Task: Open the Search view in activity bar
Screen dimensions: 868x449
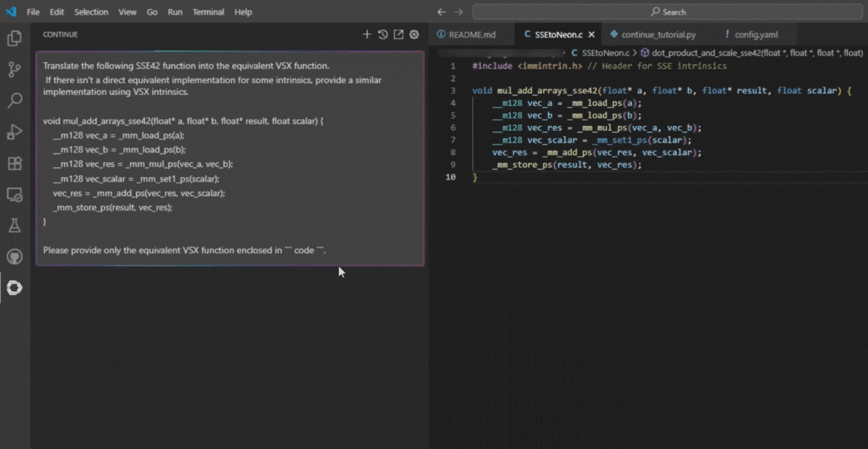Action: point(15,101)
